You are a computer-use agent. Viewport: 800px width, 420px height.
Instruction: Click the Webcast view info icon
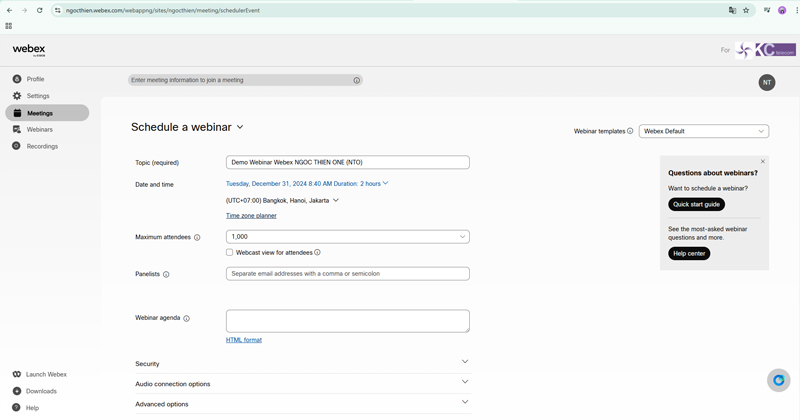point(317,253)
